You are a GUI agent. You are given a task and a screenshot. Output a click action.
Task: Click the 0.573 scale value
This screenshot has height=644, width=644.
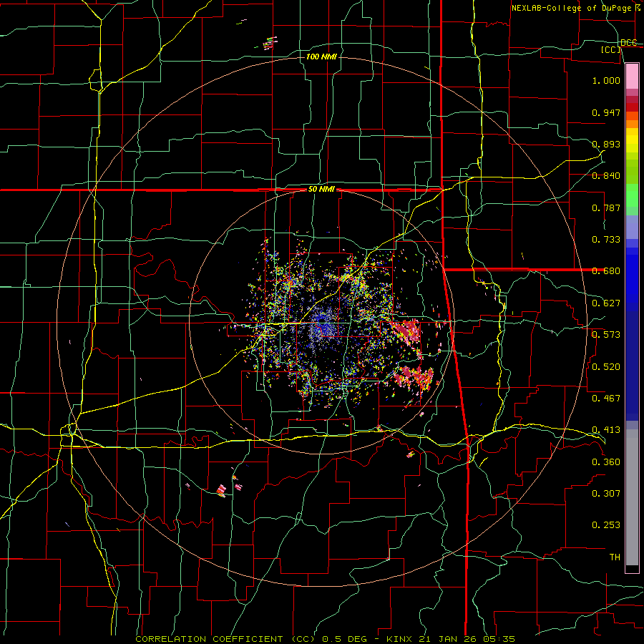coord(606,335)
